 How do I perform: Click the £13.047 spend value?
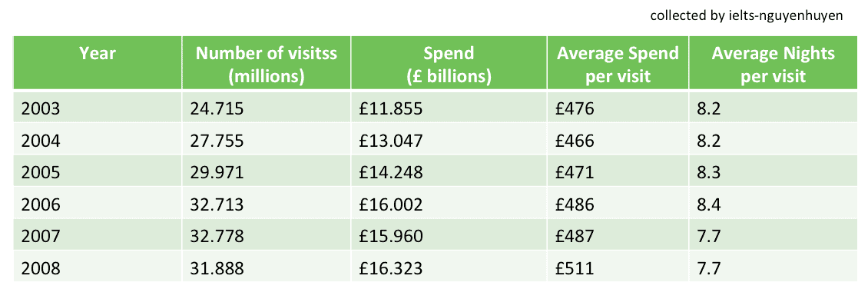coord(449,140)
